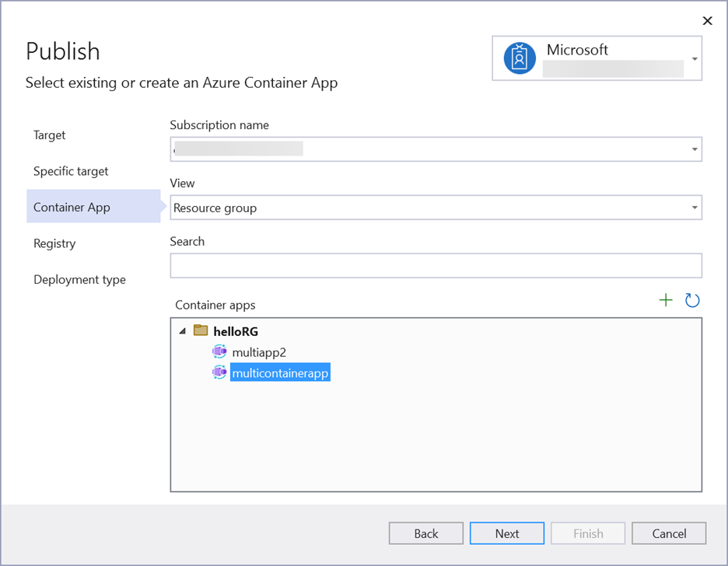728x566 pixels.
Task: Open the View Resource group dropdown
Action: [x=694, y=208]
